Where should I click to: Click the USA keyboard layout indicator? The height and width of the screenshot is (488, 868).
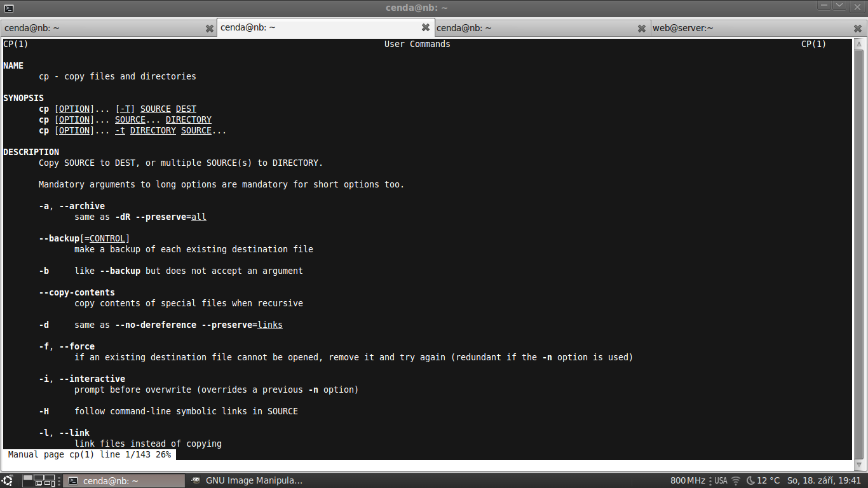click(720, 481)
